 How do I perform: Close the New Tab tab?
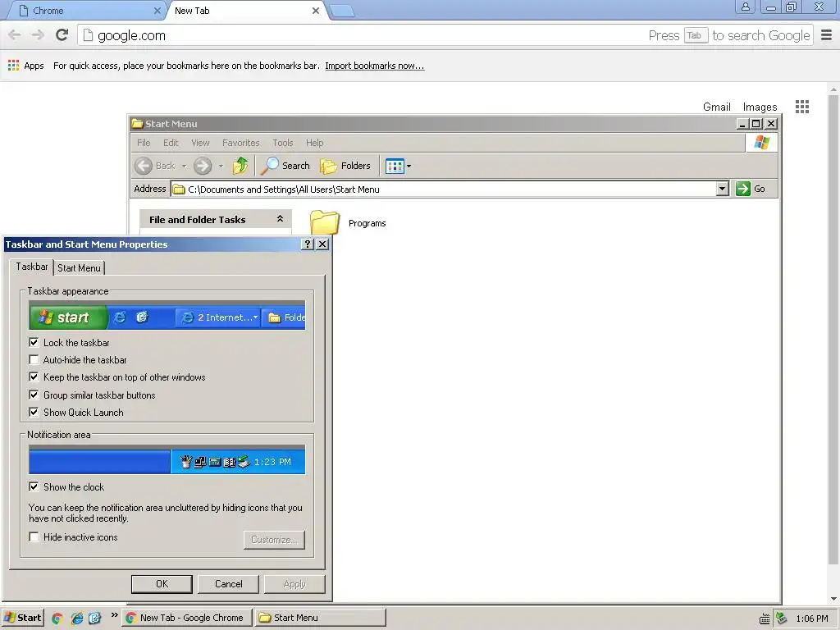click(x=316, y=11)
